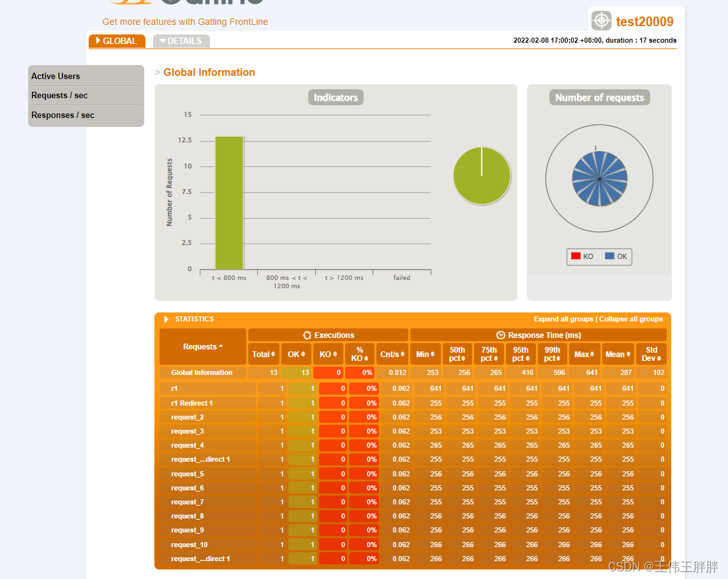
Task: Select the request_4 row
Action: [412, 445]
